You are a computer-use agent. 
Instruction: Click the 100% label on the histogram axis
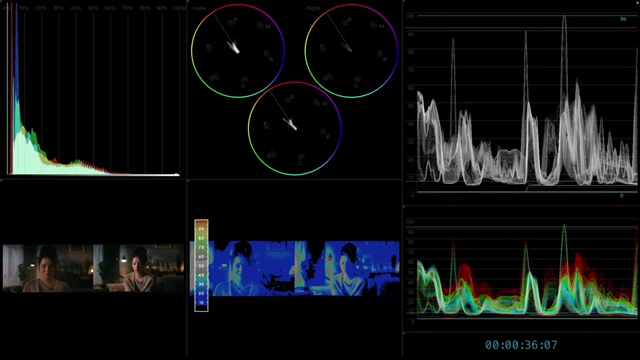tap(179, 8)
